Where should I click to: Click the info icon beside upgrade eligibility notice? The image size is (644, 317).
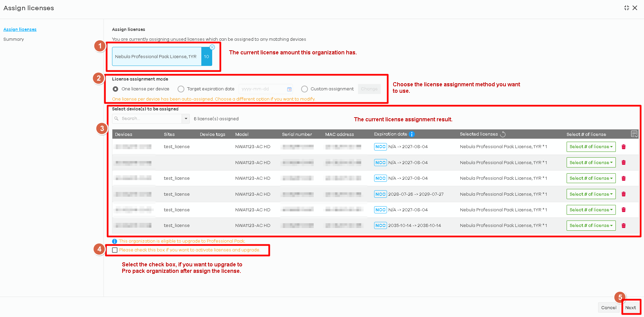pyautogui.click(x=114, y=241)
